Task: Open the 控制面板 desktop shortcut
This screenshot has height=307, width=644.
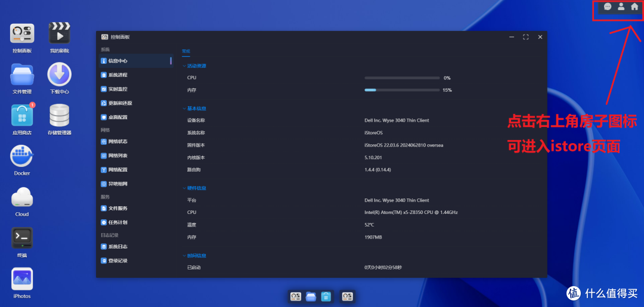Action: coord(22,33)
